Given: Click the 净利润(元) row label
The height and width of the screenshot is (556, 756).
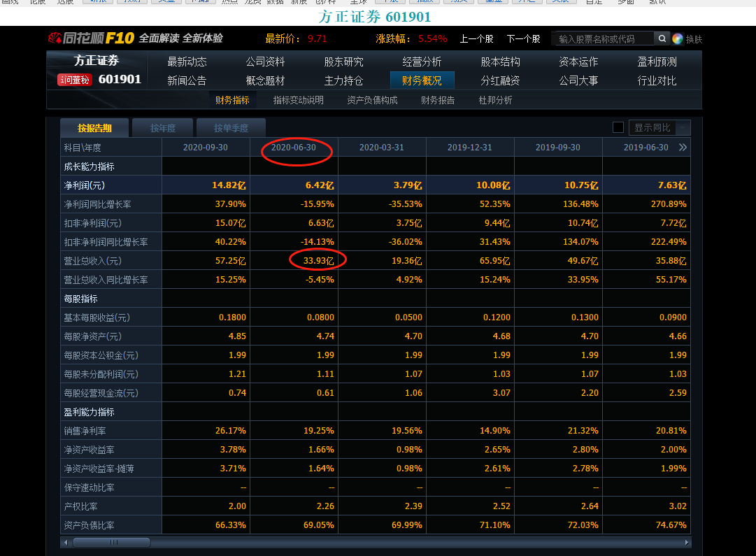Looking at the screenshot, I should click(85, 185).
